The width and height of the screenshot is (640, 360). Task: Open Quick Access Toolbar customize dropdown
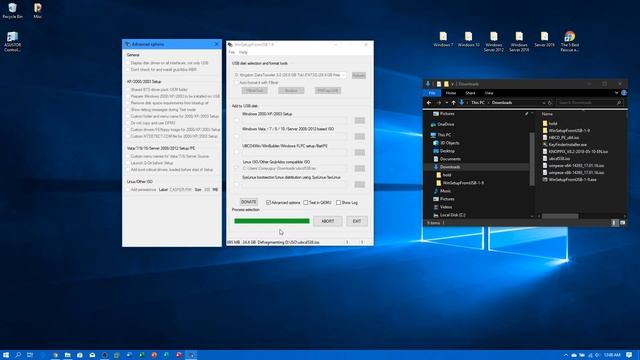[452, 84]
